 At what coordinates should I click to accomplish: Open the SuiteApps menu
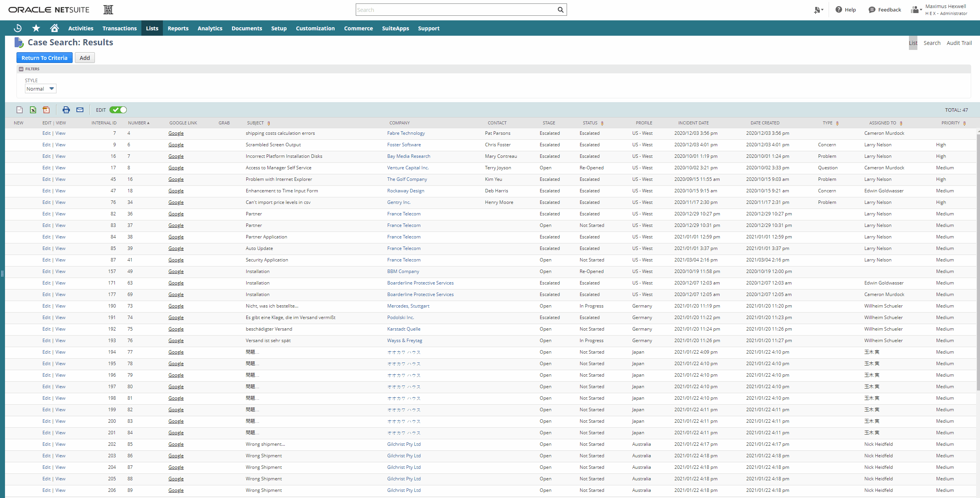[x=395, y=28]
